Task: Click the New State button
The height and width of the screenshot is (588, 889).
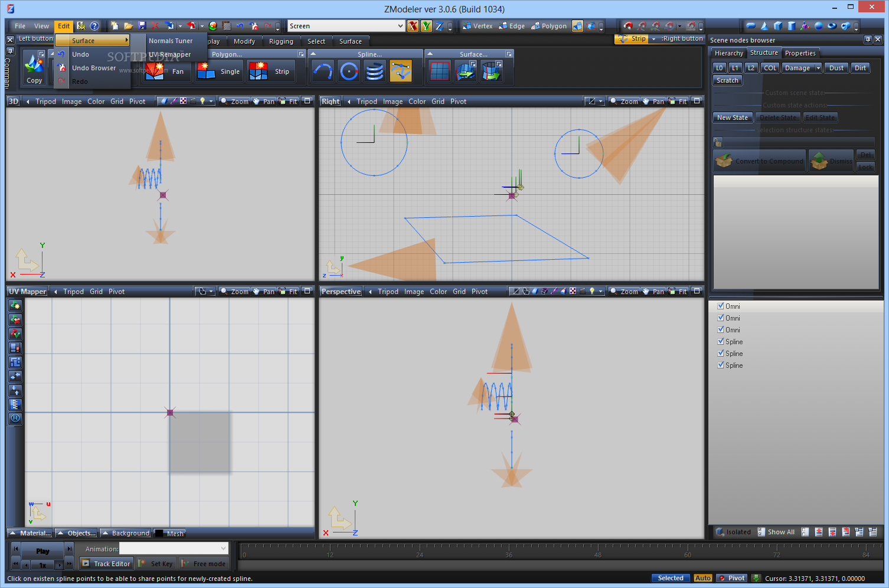Action: pos(733,117)
